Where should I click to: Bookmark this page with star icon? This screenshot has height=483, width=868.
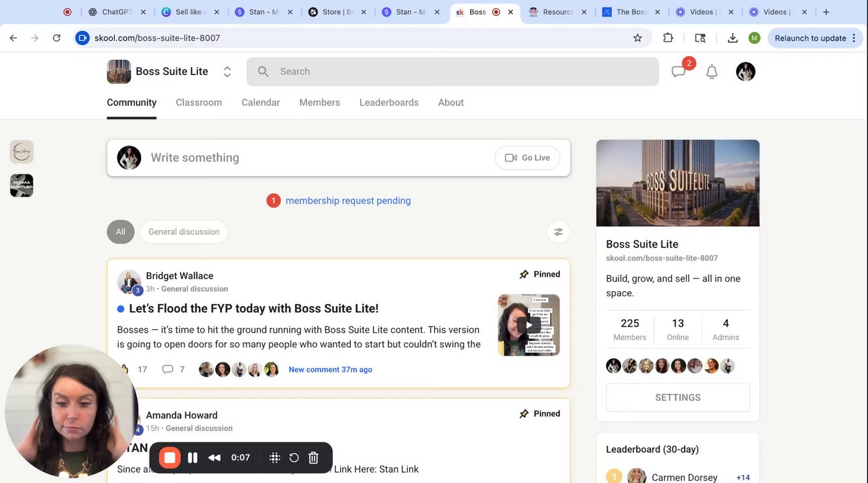638,38
